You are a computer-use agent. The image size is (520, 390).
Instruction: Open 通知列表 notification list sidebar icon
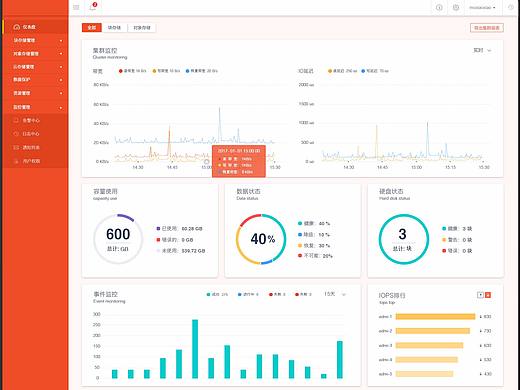[16, 147]
